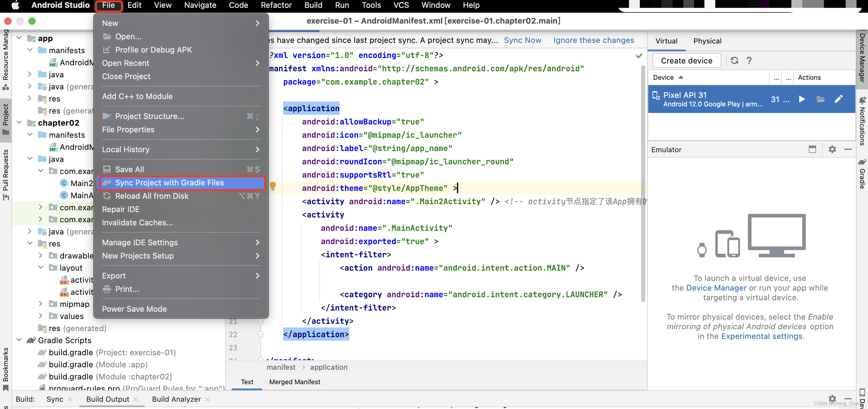Open Manage IDE Settings submenu
The height and width of the screenshot is (409, 868).
point(181,243)
